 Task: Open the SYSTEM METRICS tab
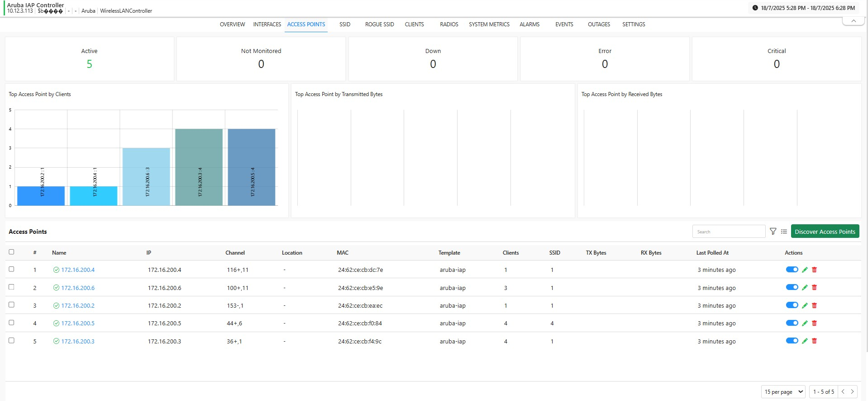click(x=489, y=24)
